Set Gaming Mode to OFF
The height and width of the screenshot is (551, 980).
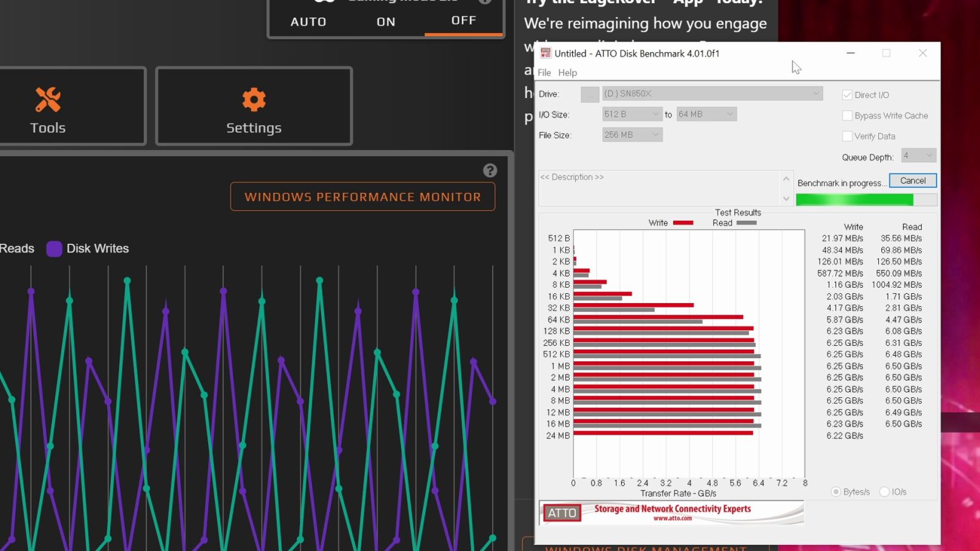464,21
